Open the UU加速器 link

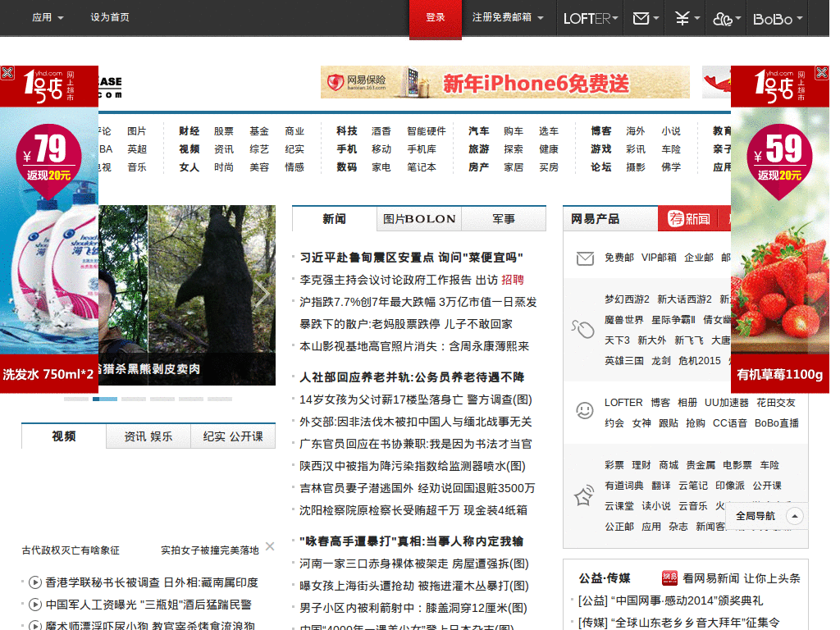(727, 403)
